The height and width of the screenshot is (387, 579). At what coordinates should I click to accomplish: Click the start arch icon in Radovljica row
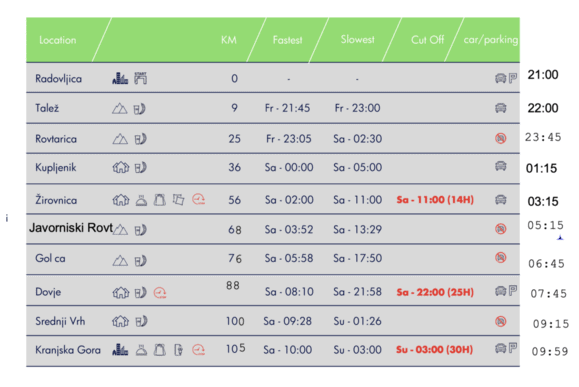point(140,78)
